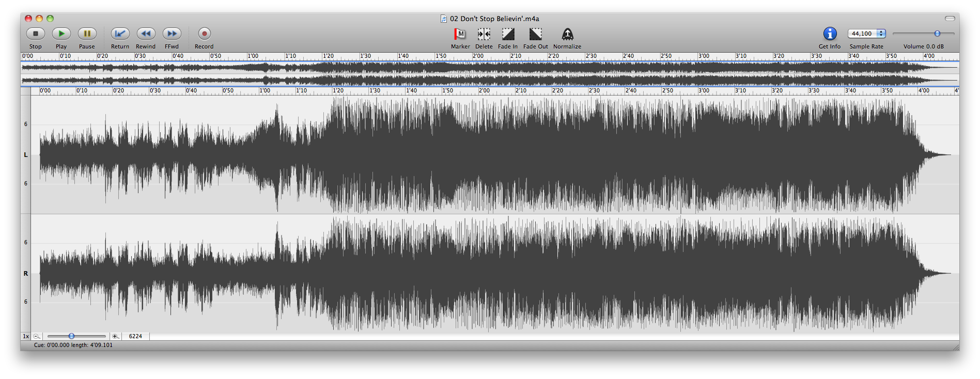The image size is (980, 379).
Task: Click the R channel label
Action: 26,274
